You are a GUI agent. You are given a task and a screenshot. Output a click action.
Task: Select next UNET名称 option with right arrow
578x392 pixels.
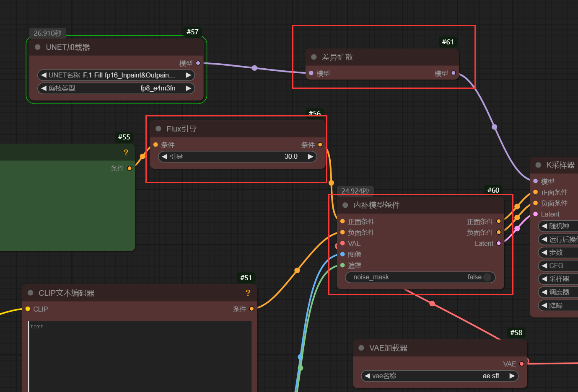189,75
